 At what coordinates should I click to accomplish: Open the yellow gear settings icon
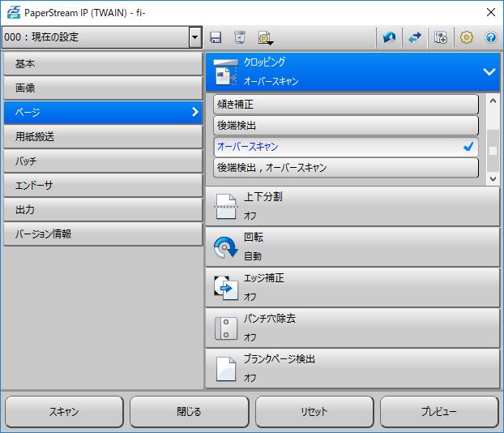pos(467,37)
